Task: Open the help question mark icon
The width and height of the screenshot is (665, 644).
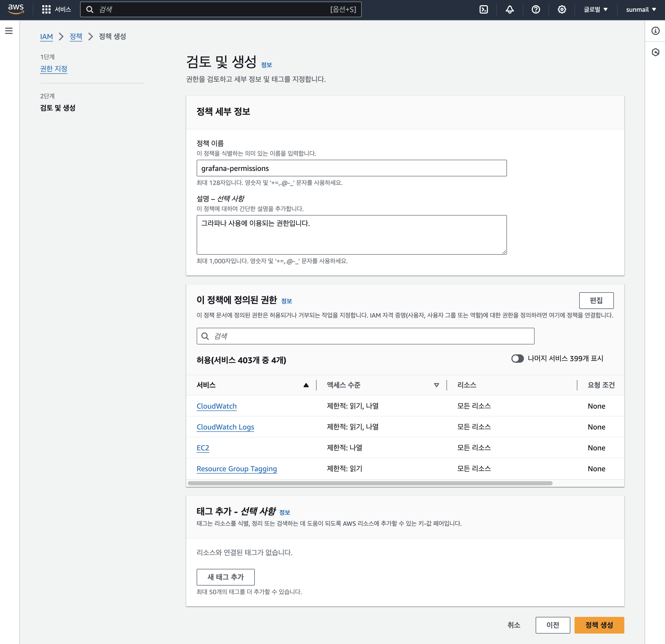Action: pos(536,9)
